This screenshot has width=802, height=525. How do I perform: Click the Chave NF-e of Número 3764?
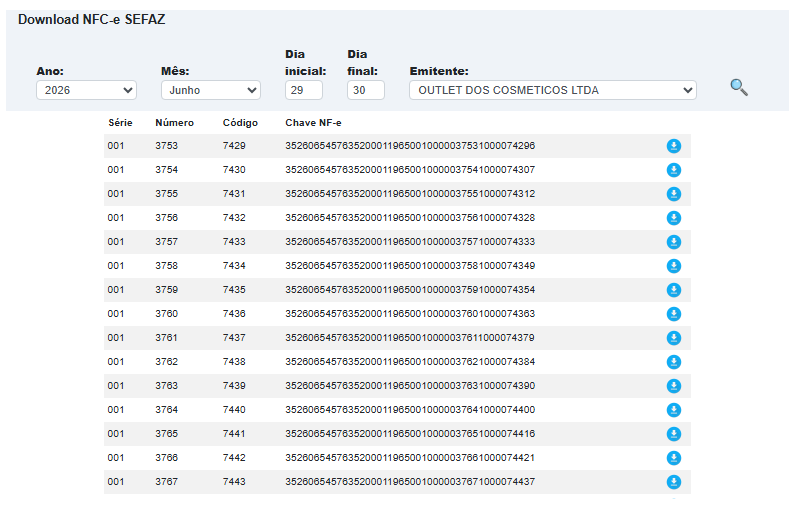[x=410, y=410]
